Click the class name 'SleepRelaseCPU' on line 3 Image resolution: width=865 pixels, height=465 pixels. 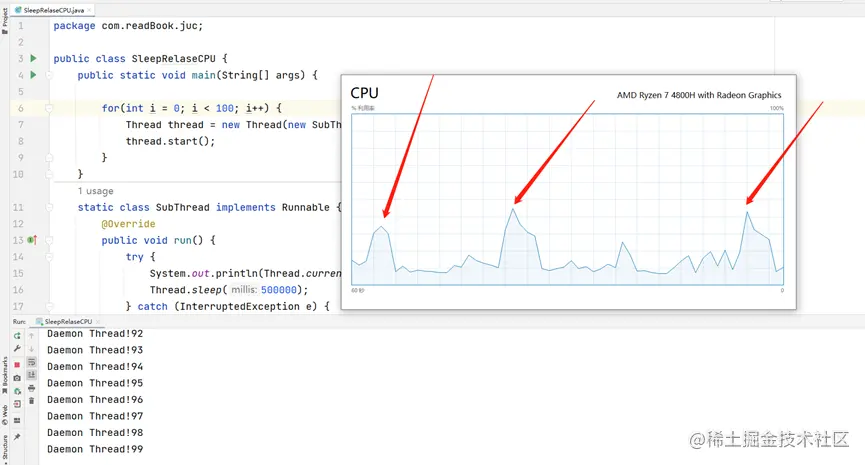pyautogui.click(x=173, y=58)
